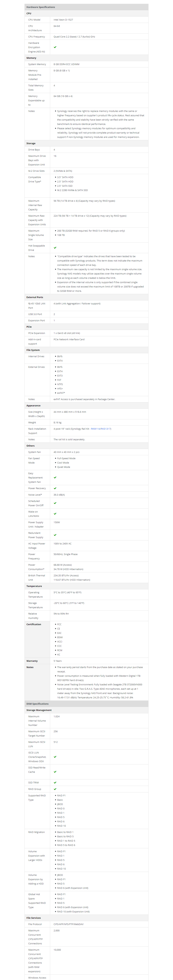Select the Maximum Drive Bays value 16
Screen dimensions: 173x980
(55, 156)
